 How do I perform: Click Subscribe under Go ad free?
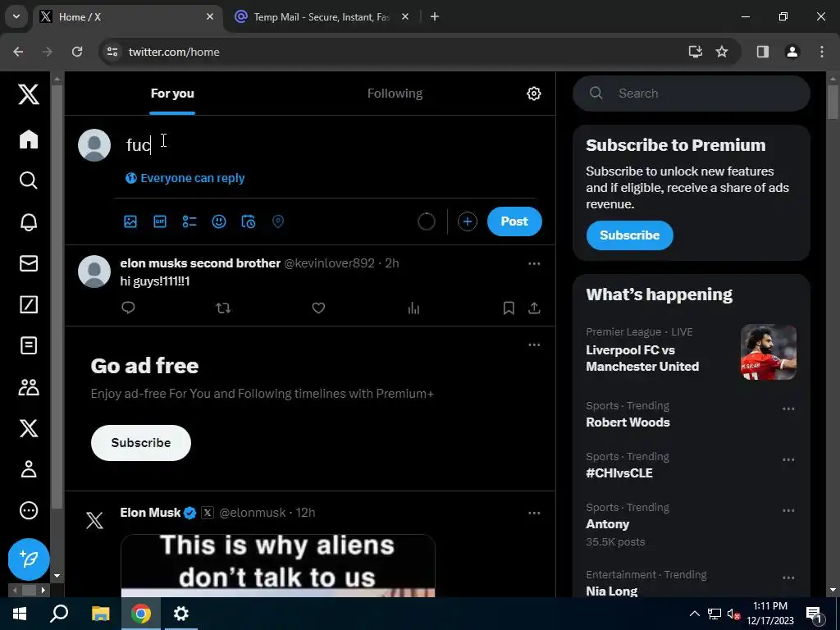pos(141,442)
